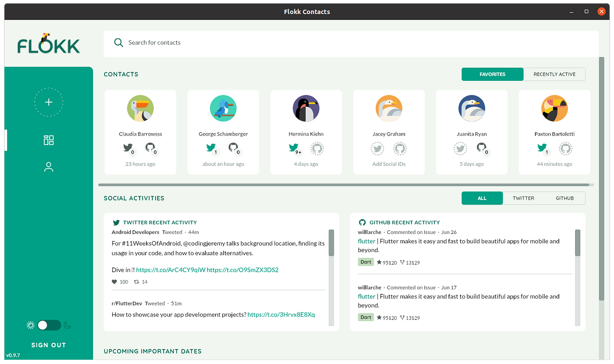Focus the Search for contacts field
The image size is (614, 364).
click(351, 44)
